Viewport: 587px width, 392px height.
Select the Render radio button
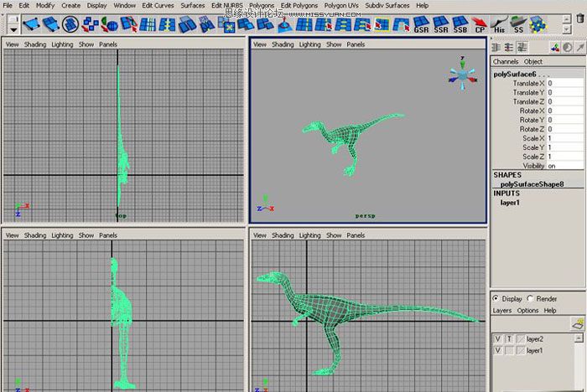tap(529, 298)
